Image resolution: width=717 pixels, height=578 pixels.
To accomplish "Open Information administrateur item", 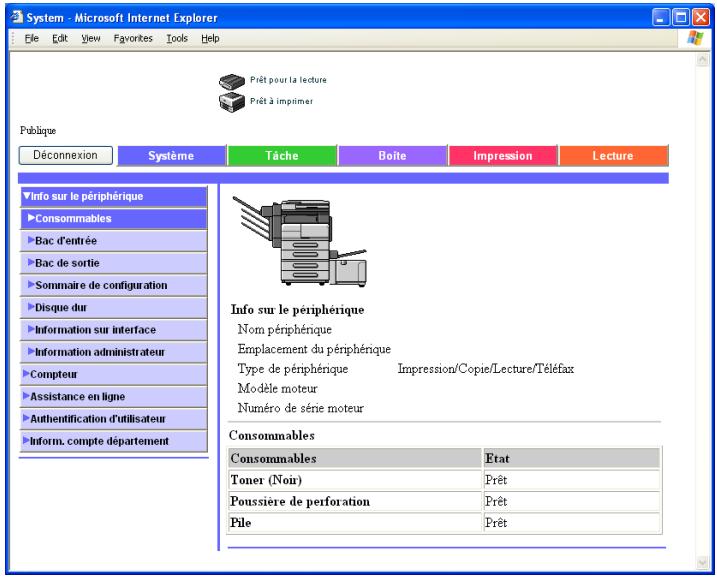I will 114,352.
